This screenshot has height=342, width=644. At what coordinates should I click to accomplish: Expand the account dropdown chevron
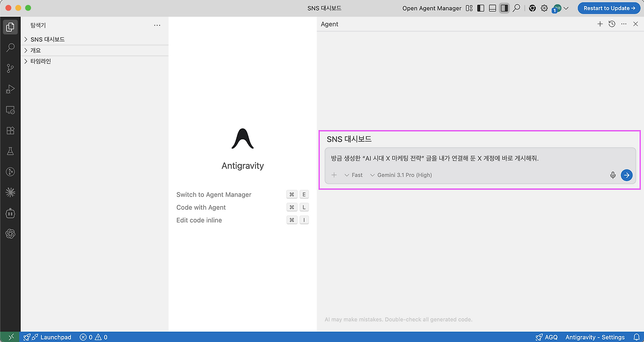pyautogui.click(x=566, y=8)
